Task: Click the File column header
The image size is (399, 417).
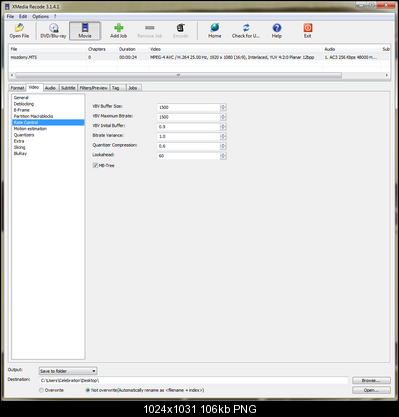Action: (x=48, y=49)
